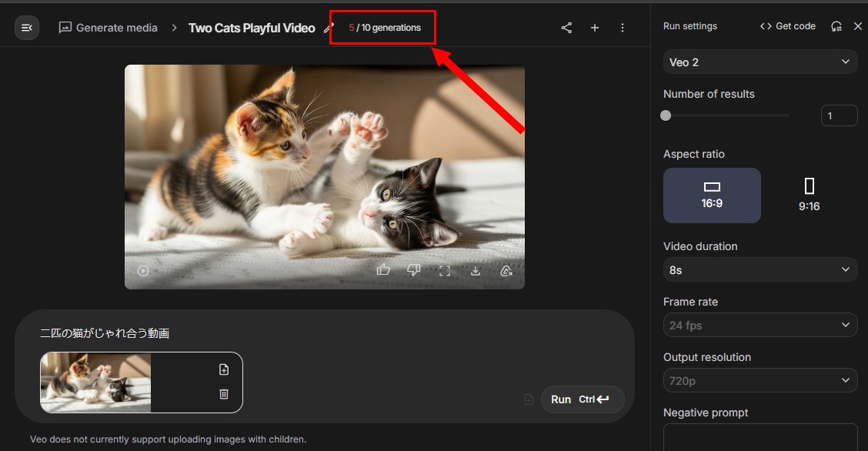
Task: Click the Number of results slider handle
Action: pos(666,115)
